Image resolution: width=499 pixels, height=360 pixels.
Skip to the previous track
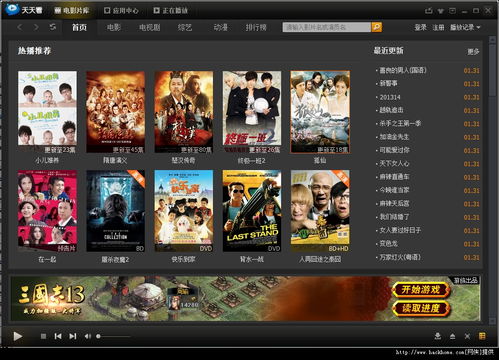(58, 336)
